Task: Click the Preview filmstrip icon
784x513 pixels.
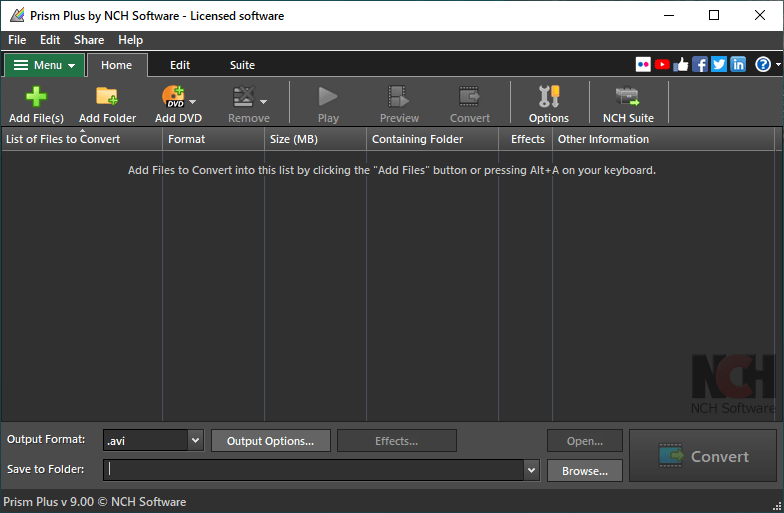Action: coord(398,96)
